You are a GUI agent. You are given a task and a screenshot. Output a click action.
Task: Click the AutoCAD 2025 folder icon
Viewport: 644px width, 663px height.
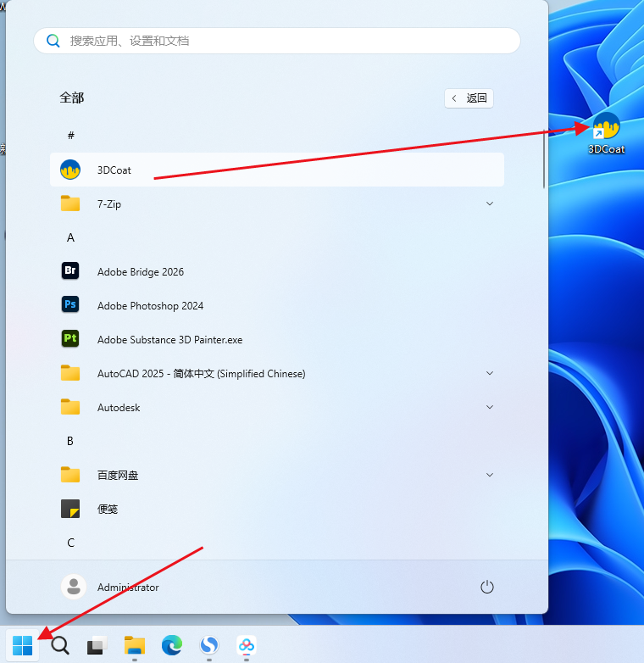[70, 373]
